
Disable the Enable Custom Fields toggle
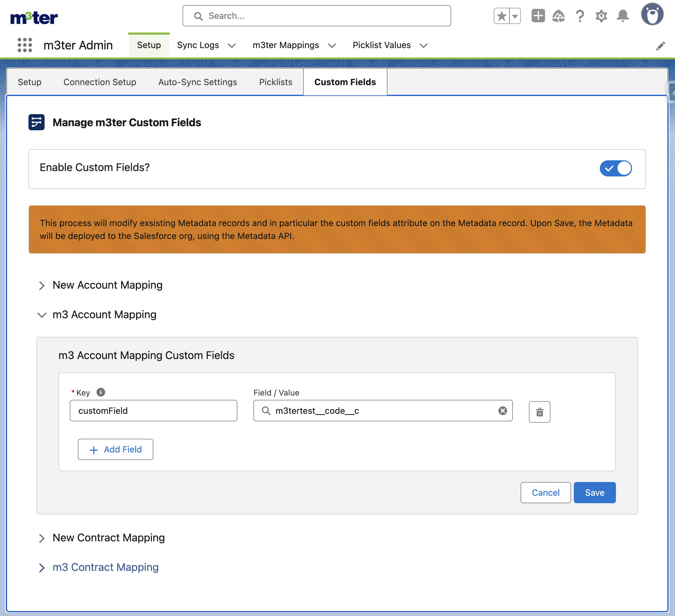[615, 168]
